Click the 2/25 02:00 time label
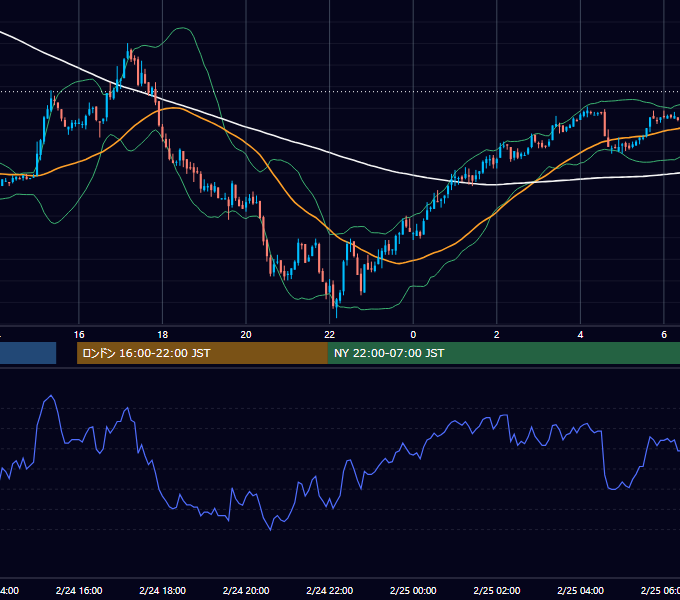This screenshot has height=600, width=680. [x=497, y=590]
